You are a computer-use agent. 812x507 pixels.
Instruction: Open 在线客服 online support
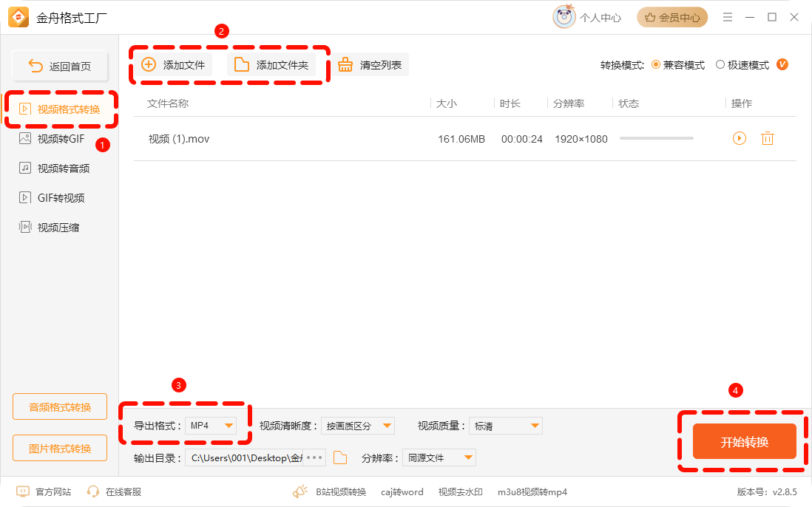(114, 491)
